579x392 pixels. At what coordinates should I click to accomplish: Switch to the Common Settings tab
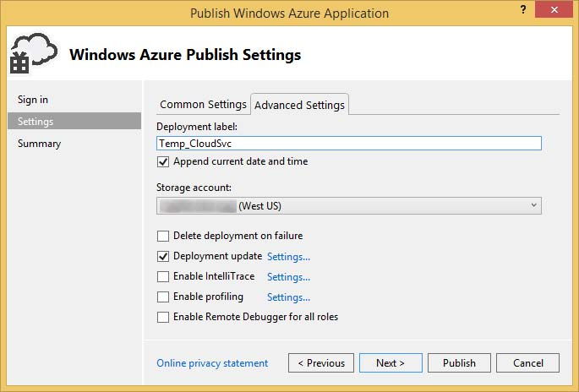click(x=203, y=104)
